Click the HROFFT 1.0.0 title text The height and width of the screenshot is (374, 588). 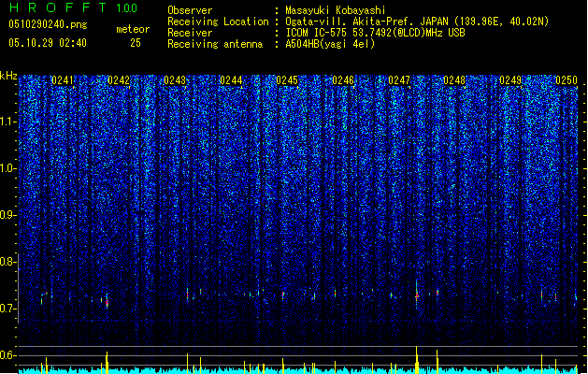(74, 7)
